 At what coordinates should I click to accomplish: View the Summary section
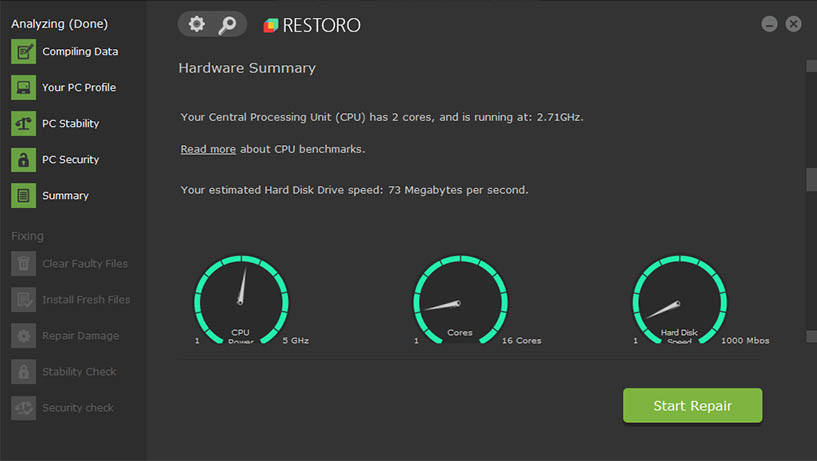click(66, 195)
